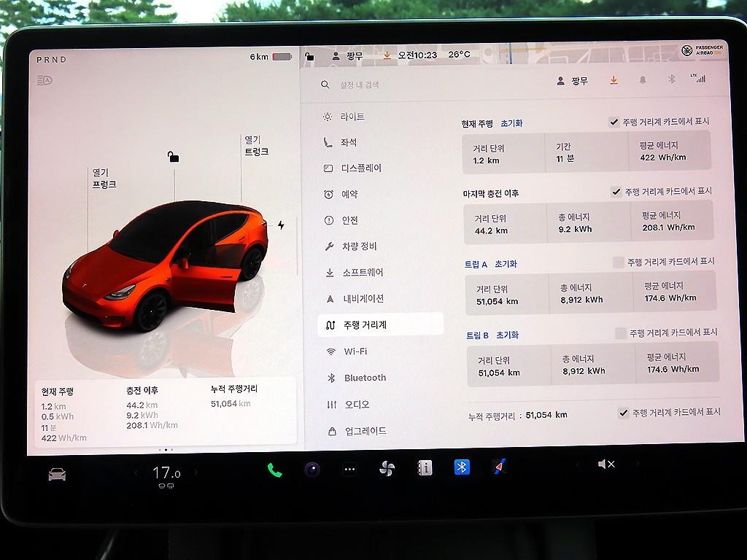Image resolution: width=747 pixels, height=560 pixels.
Task: Open 오디오 settings menu
Action: (x=348, y=405)
